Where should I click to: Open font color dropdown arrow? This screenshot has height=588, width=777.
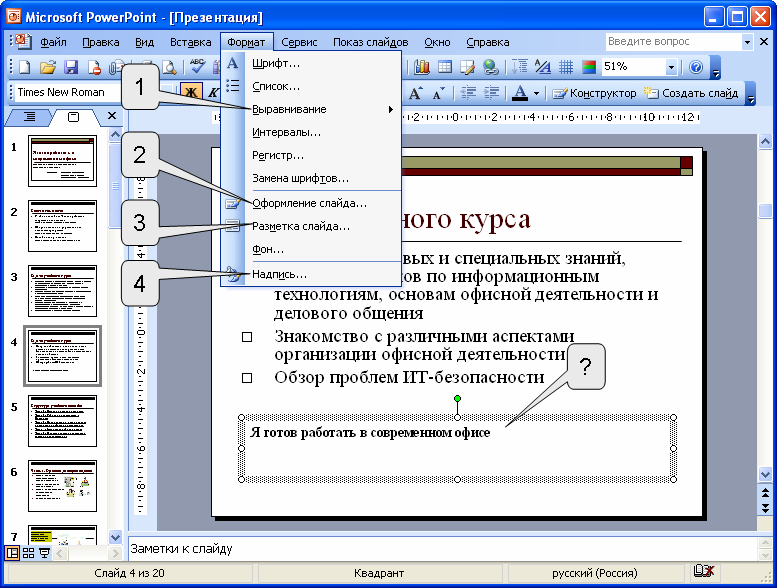536,93
